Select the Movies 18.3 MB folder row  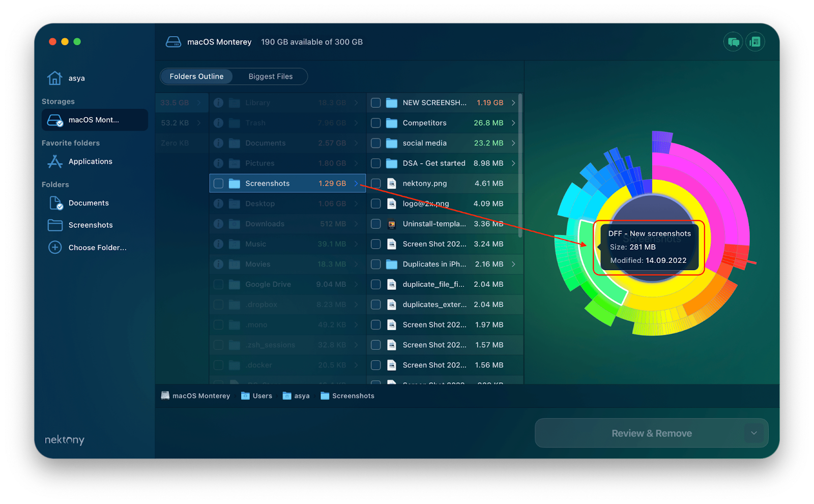click(287, 264)
